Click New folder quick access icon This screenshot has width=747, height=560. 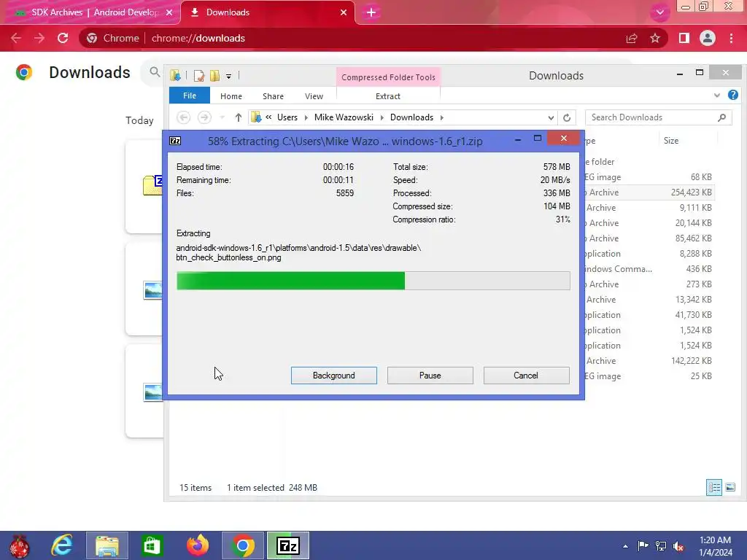click(215, 76)
